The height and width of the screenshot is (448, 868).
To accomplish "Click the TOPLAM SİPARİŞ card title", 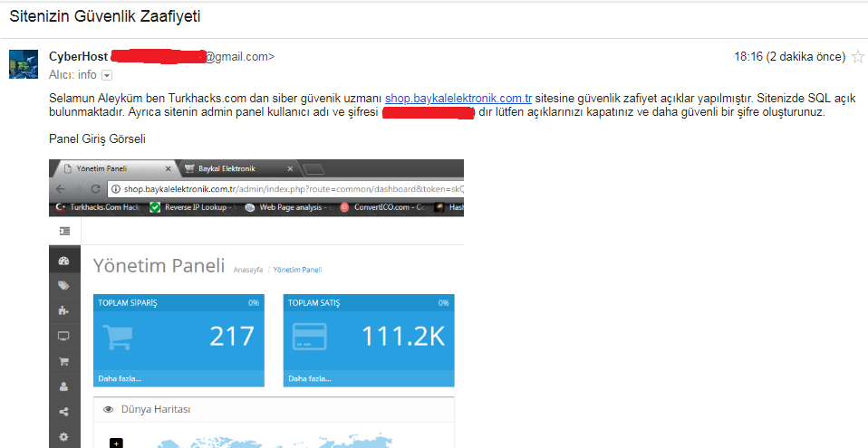I will pyautogui.click(x=128, y=303).
